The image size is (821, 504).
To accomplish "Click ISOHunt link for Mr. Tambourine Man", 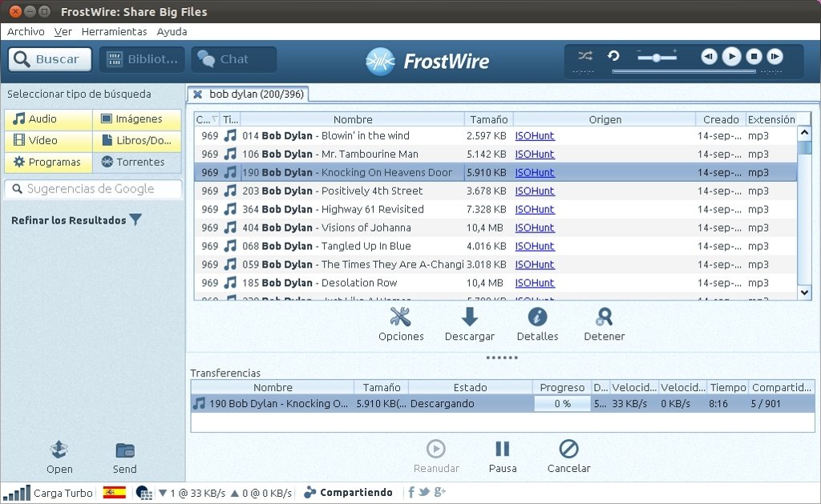I will (x=535, y=155).
